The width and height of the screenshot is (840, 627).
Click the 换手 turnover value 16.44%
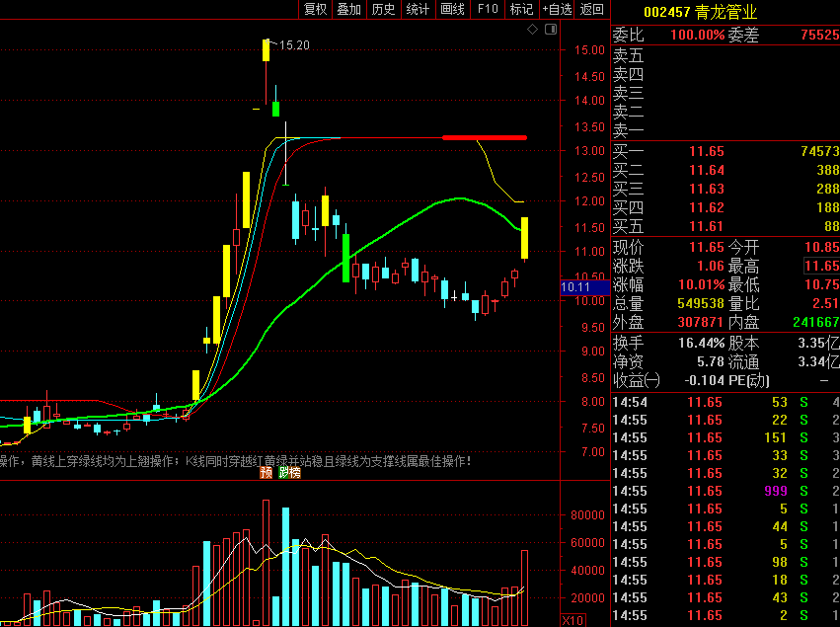701,343
